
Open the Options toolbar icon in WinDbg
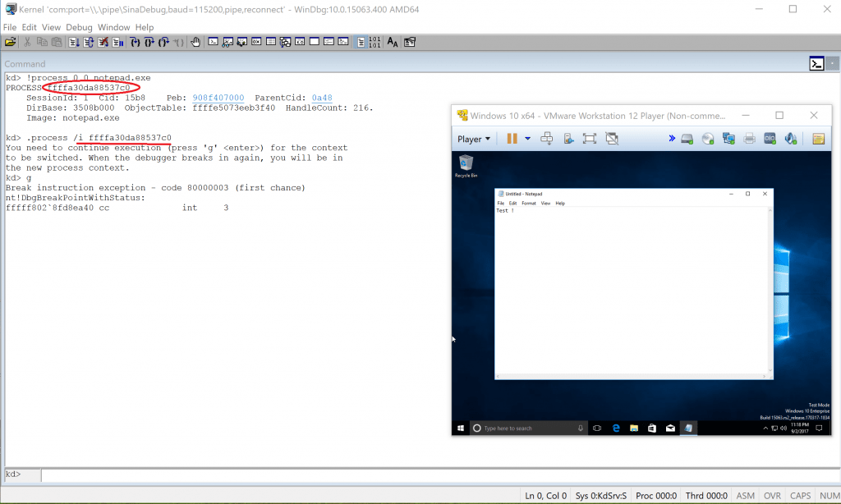click(x=410, y=42)
